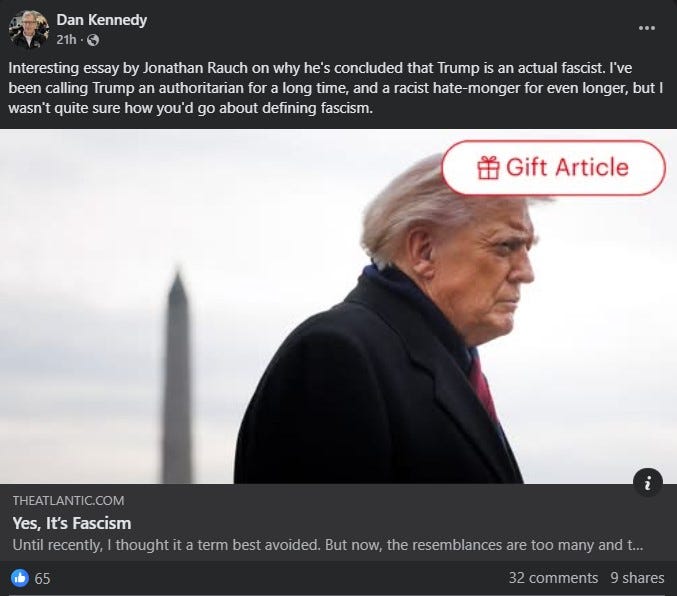The height and width of the screenshot is (596, 677).
Task: Open the Dan Kennedy author name link
Action: 101,20
